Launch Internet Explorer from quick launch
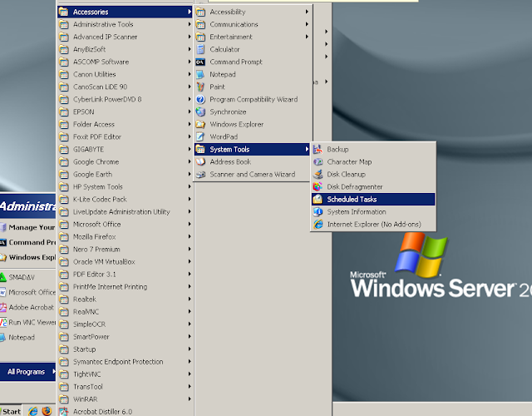 33,411
